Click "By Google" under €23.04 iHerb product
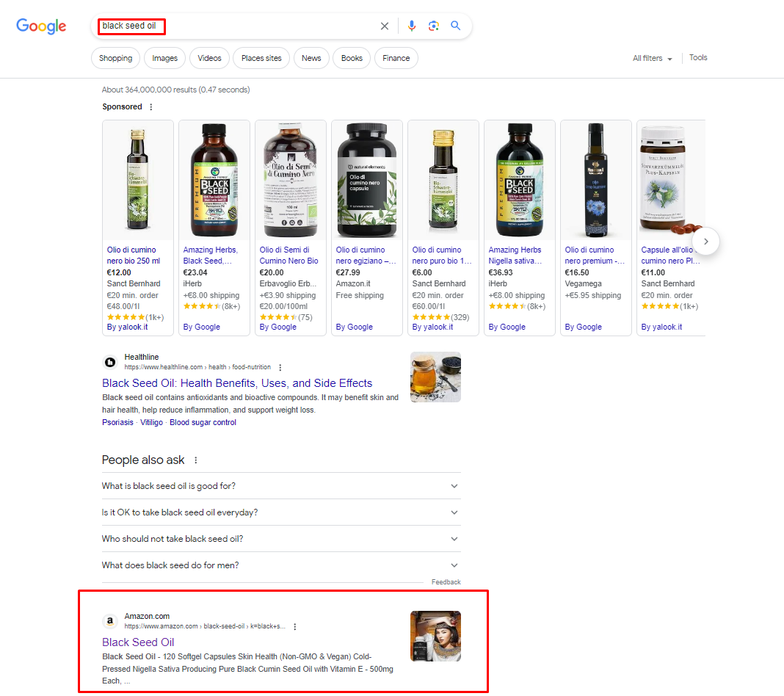The width and height of the screenshot is (784, 696). click(201, 327)
